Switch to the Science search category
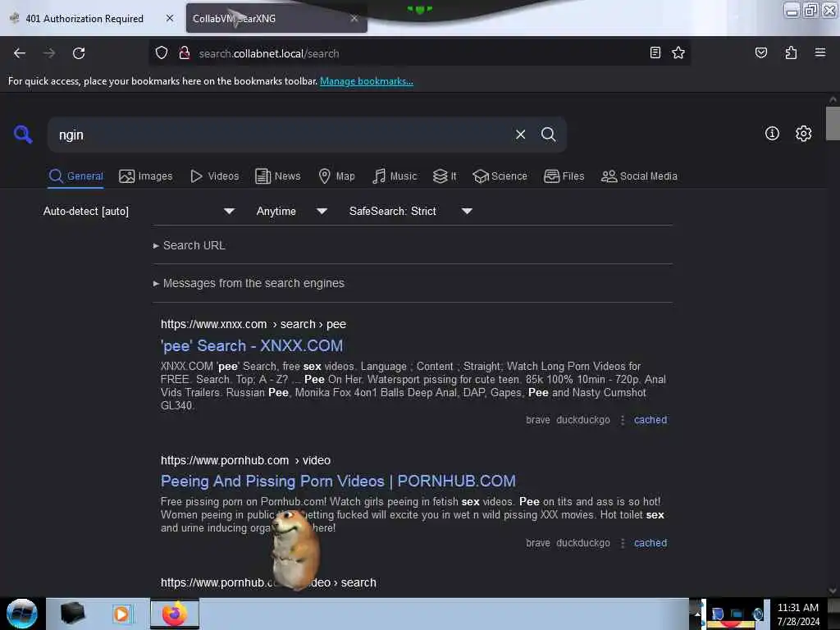The image size is (840, 630). [500, 176]
